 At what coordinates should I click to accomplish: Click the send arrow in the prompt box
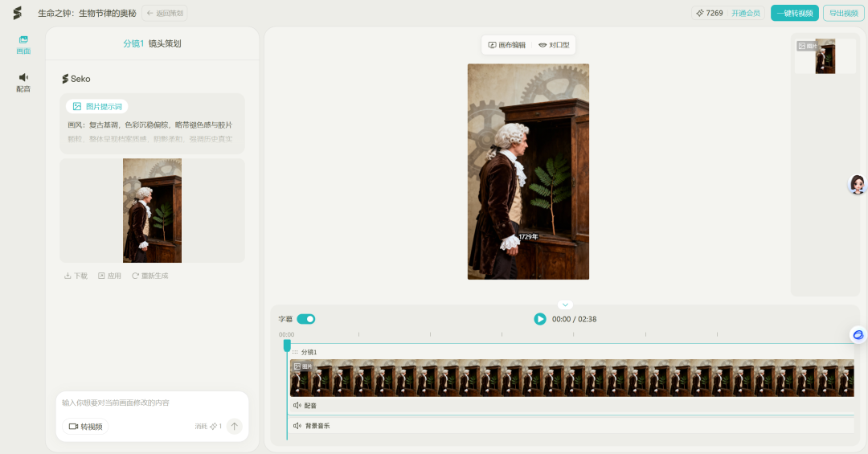(x=234, y=426)
